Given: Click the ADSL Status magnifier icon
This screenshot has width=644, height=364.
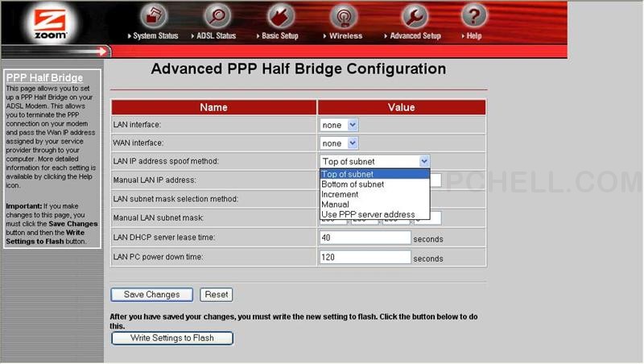Looking at the screenshot, I should 217,16.
